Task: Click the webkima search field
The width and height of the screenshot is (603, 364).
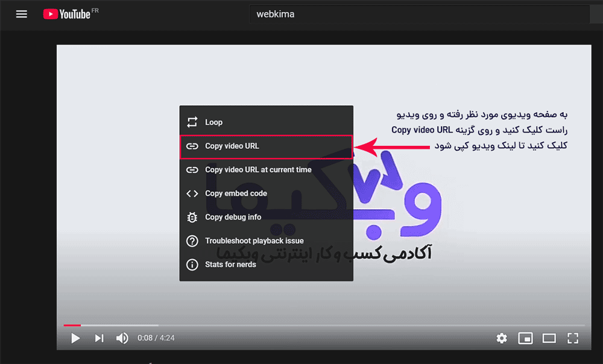Action: [x=419, y=14]
